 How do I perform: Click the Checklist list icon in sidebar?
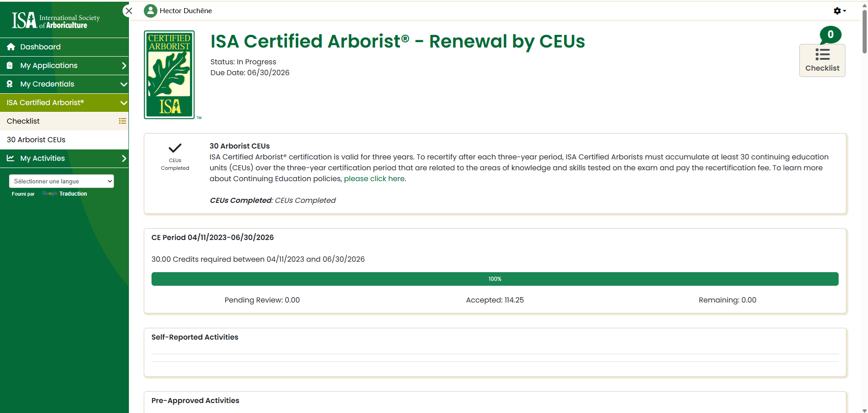click(122, 121)
